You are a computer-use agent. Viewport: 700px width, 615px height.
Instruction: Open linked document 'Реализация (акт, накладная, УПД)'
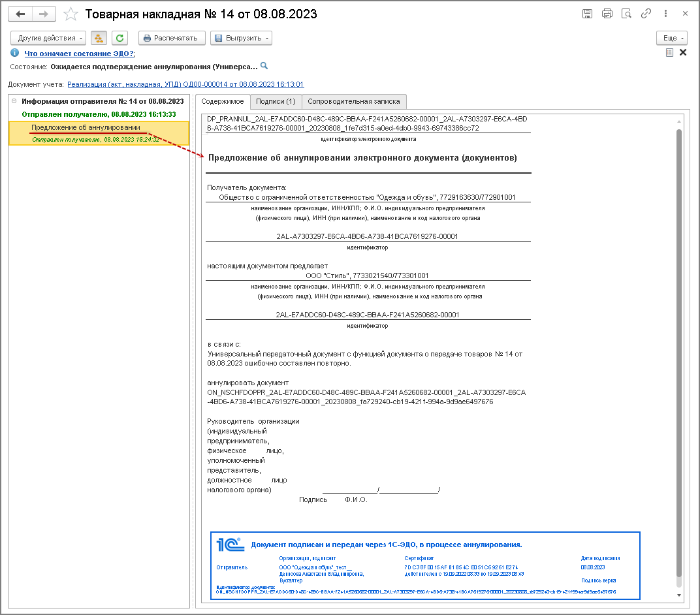[x=185, y=84]
